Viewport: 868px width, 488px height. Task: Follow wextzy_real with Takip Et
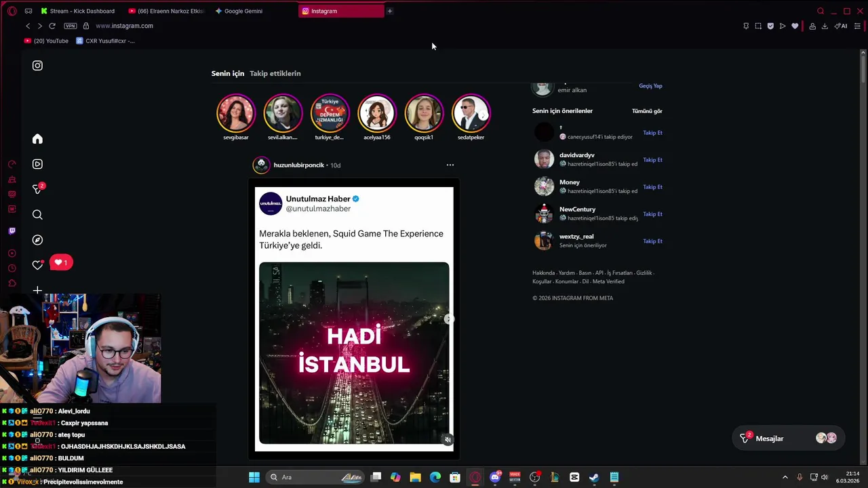pyautogui.click(x=652, y=241)
